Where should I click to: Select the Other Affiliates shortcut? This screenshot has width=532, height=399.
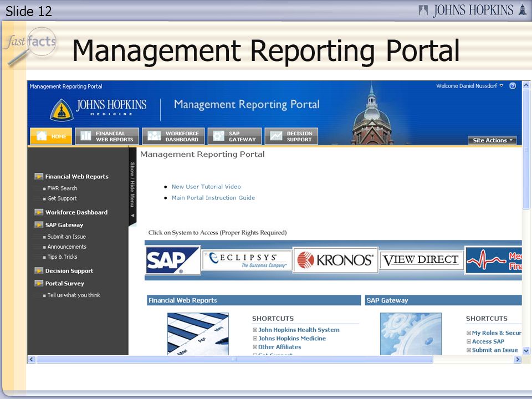[279, 347]
